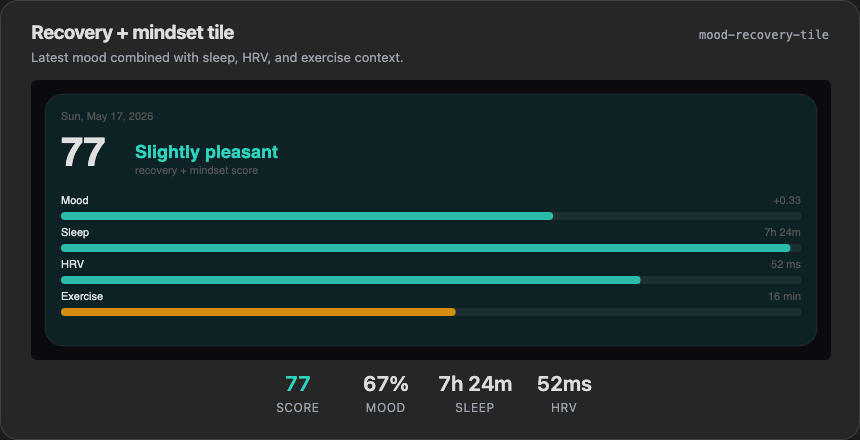Click the Slightly pleasant mood label
The image size is (860, 440).
(x=206, y=152)
